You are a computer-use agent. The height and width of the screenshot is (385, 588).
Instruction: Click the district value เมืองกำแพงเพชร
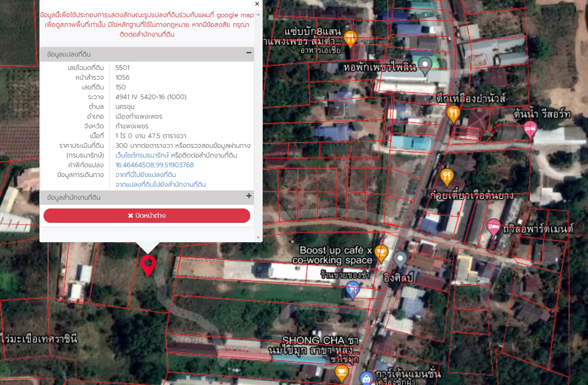point(139,116)
